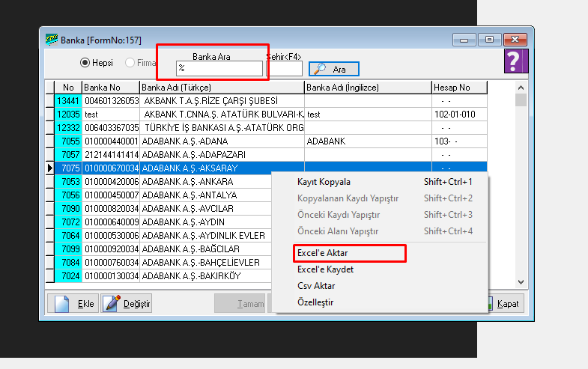This screenshot has width=588, height=369.
Task: Click the ADABANK A.Ş.-ADAPAZARI cell
Action: [222, 155]
